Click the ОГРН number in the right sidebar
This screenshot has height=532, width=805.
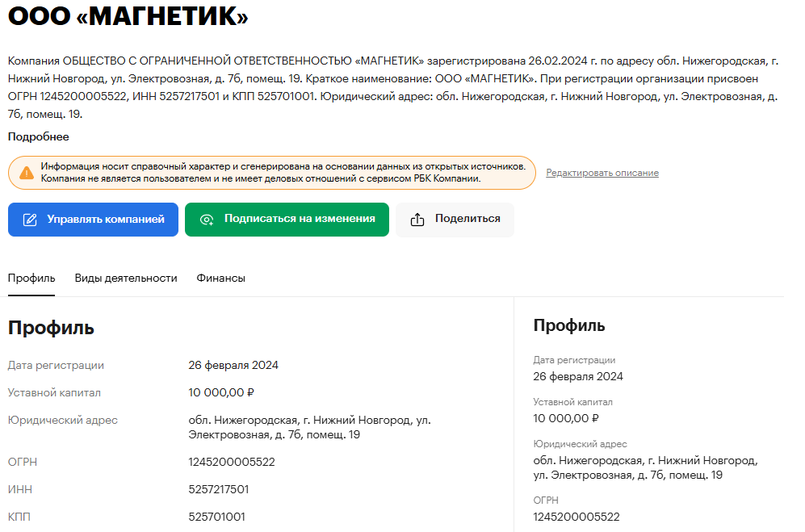point(576,517)
